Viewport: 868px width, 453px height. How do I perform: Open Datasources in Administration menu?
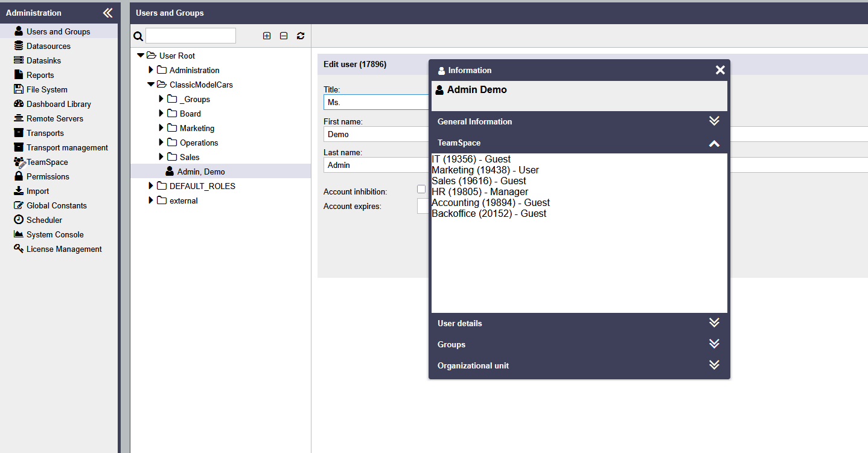[48, 46]
